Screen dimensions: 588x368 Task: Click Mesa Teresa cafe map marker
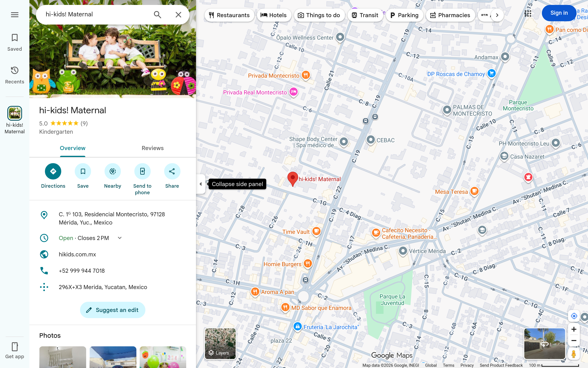474,191
